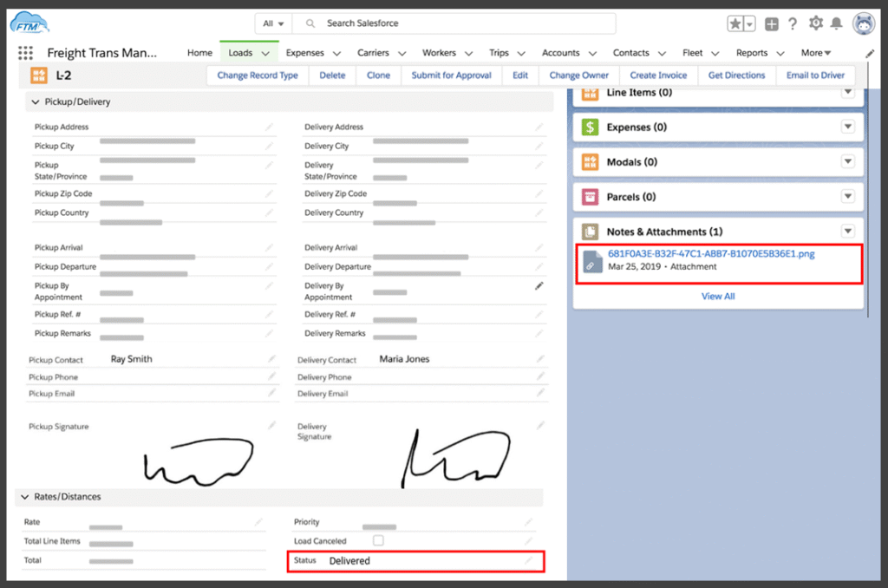Open the user profile avatar
The height and width of the screenshot is (588, 888).
[x=864, y=23]
